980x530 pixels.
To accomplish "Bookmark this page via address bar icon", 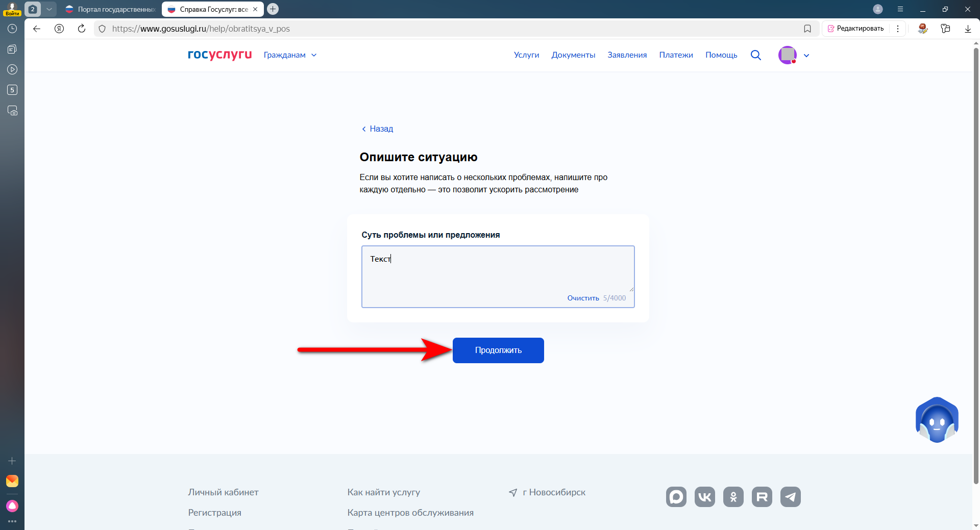I will pyautogui.click(x=807, y=29).
